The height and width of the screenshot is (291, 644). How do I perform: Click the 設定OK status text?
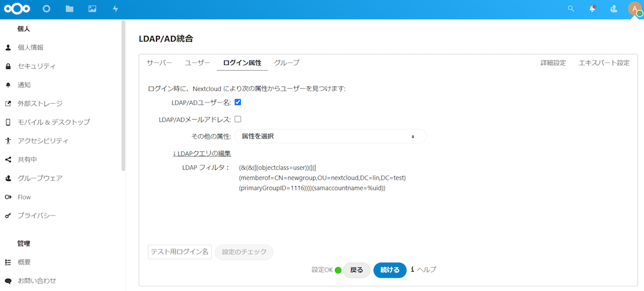(x=322, y=270)
